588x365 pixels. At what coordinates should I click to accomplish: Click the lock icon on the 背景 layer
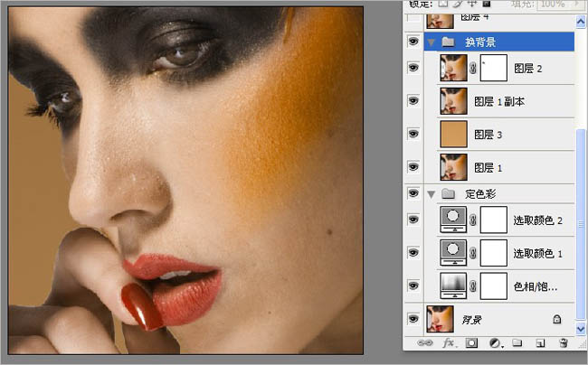[x=555, y=319]
